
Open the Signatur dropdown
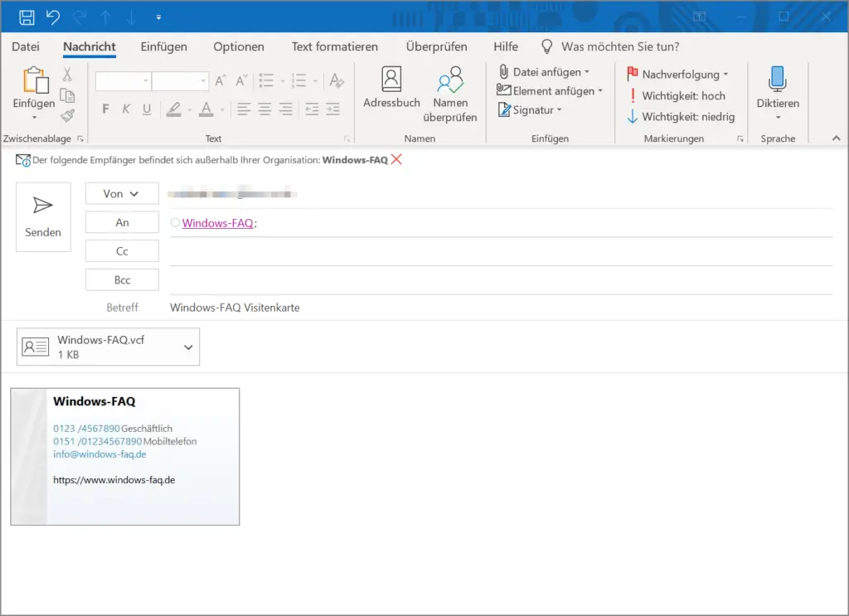click(530, 110)
